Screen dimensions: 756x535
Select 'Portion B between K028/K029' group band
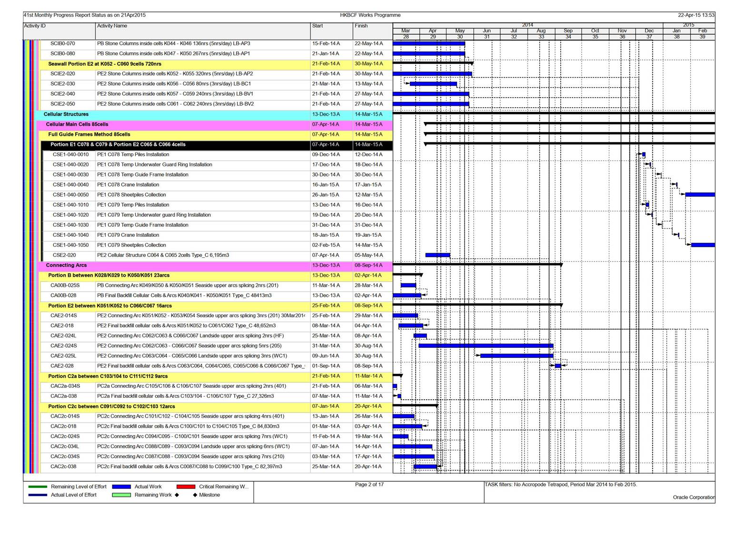[216, 275]
